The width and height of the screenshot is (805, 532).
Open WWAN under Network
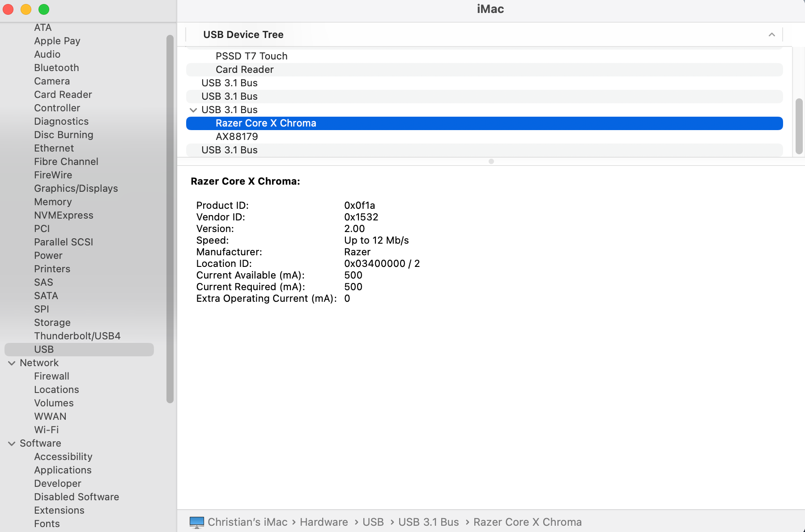click(50, 417)
